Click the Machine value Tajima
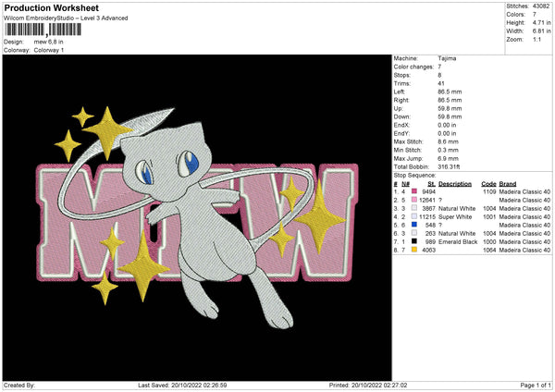 pos(447,58)
